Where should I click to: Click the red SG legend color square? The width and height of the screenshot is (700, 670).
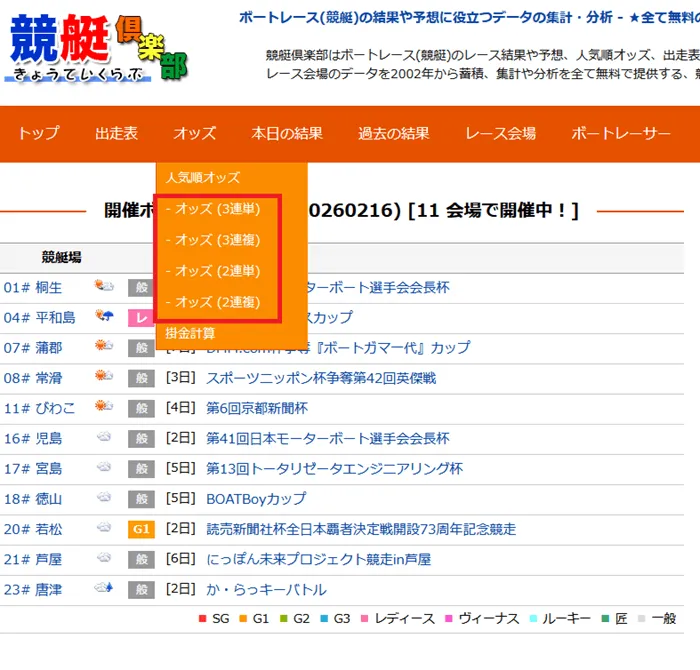(x=204, y=619)
